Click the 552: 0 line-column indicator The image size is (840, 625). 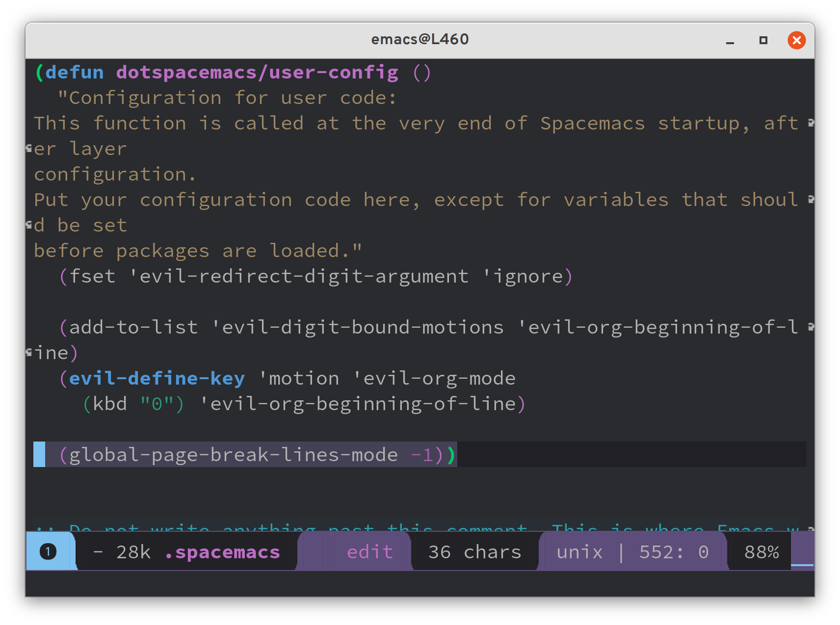tap(673, 551)
